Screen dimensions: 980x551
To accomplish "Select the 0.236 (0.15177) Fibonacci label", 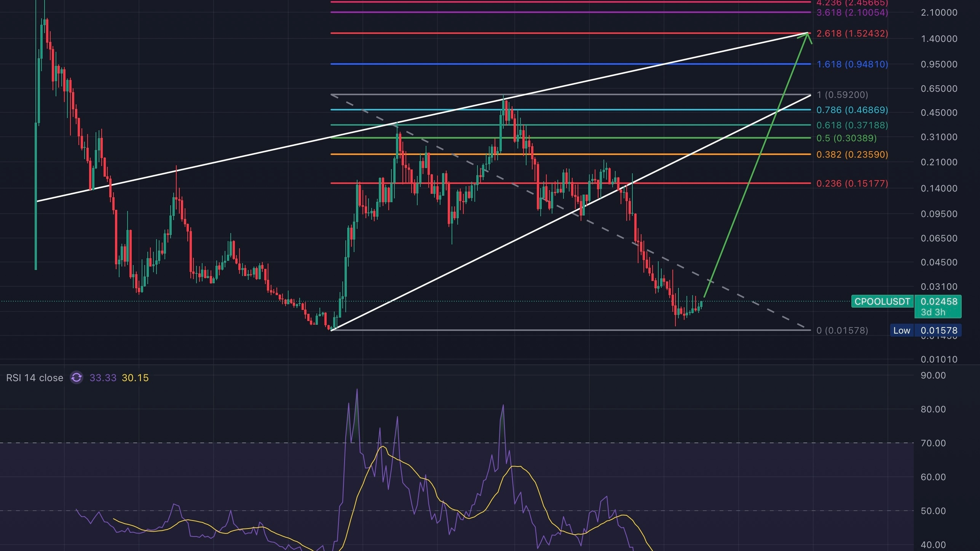I will [x=852, y=184].
